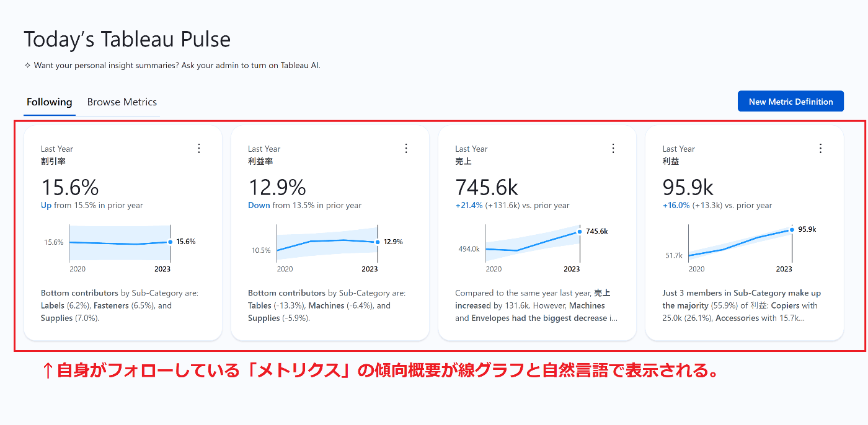This screenshot has width=868, height=425.
Task: Click the Tableau AI insight summaries notice
Action: coord(177,65)
